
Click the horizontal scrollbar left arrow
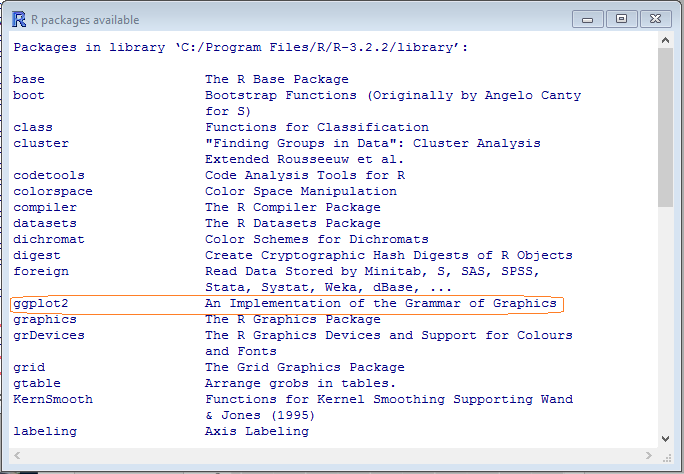[17, 456]
